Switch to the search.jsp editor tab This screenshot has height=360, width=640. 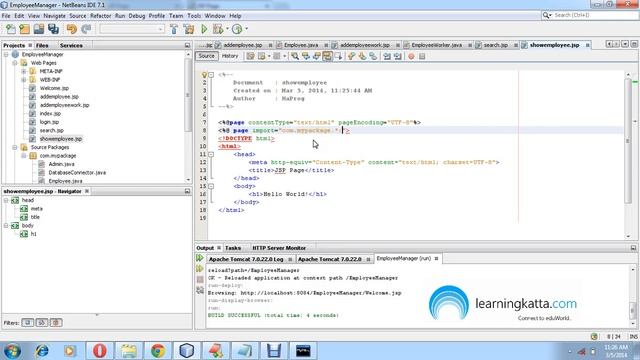pos(496,45)
